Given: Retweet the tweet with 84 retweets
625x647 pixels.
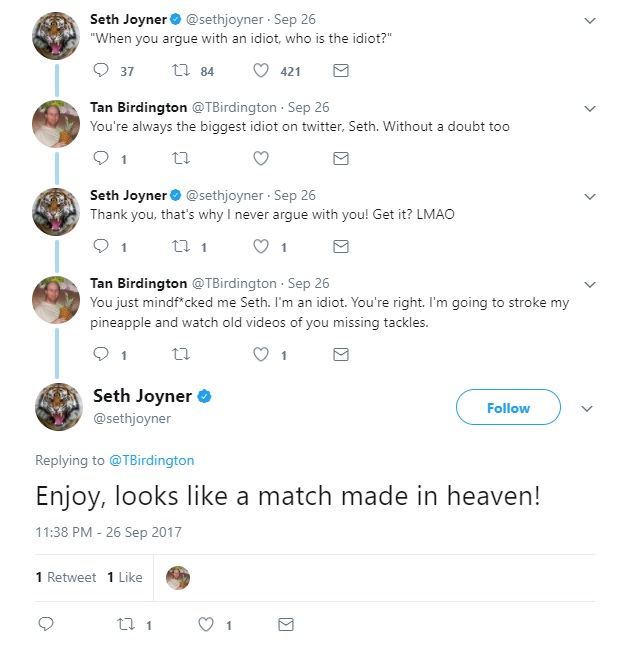Looking at the screenshot, I should pyautogui.click(x=180, y=71).
